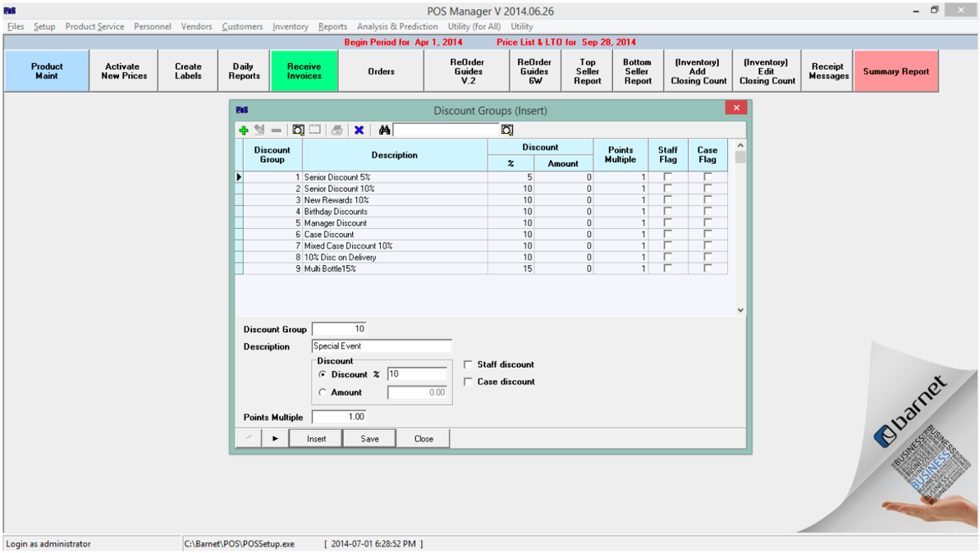The width and height of the screenshot is (980, 553).
Task: Click the binoculars find icon
Action: coord(384,130)
